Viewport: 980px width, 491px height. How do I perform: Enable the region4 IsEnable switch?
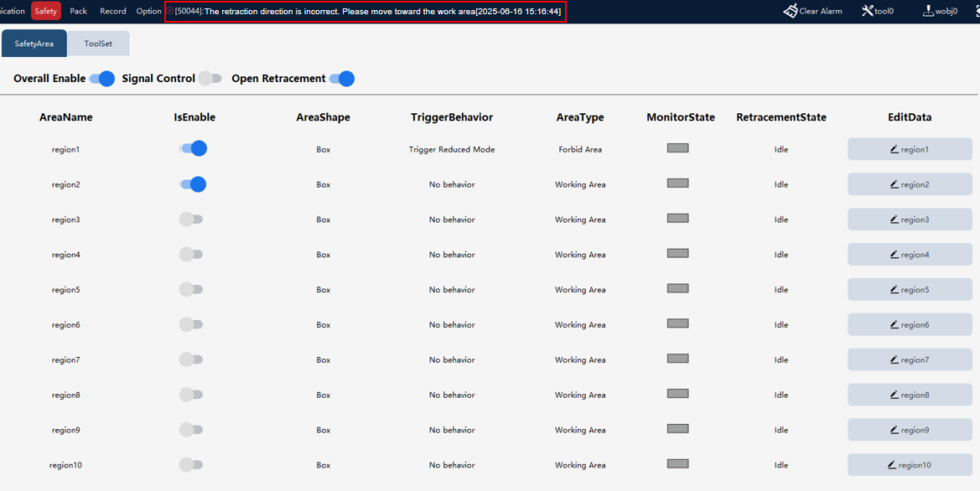[191, 254]
